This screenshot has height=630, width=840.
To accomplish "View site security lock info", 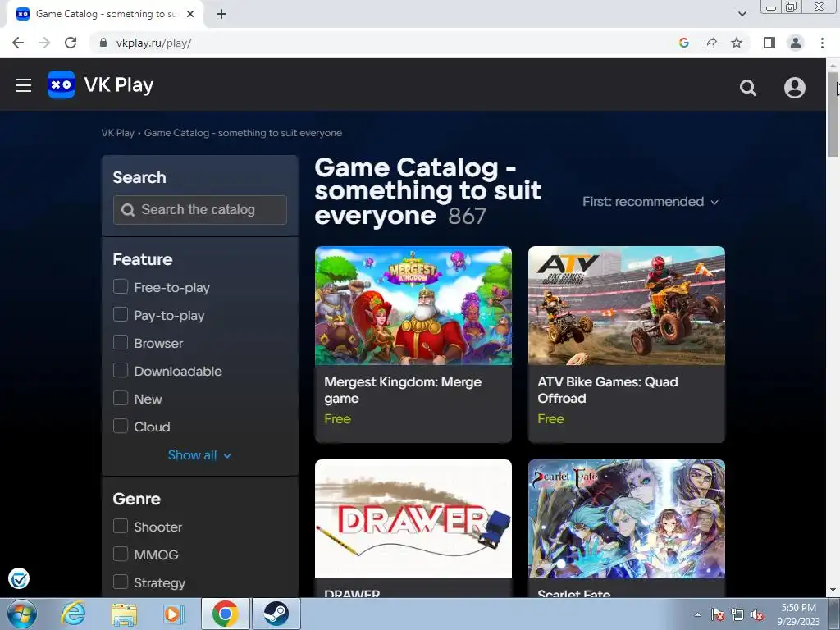I will [x=103, y=43].
